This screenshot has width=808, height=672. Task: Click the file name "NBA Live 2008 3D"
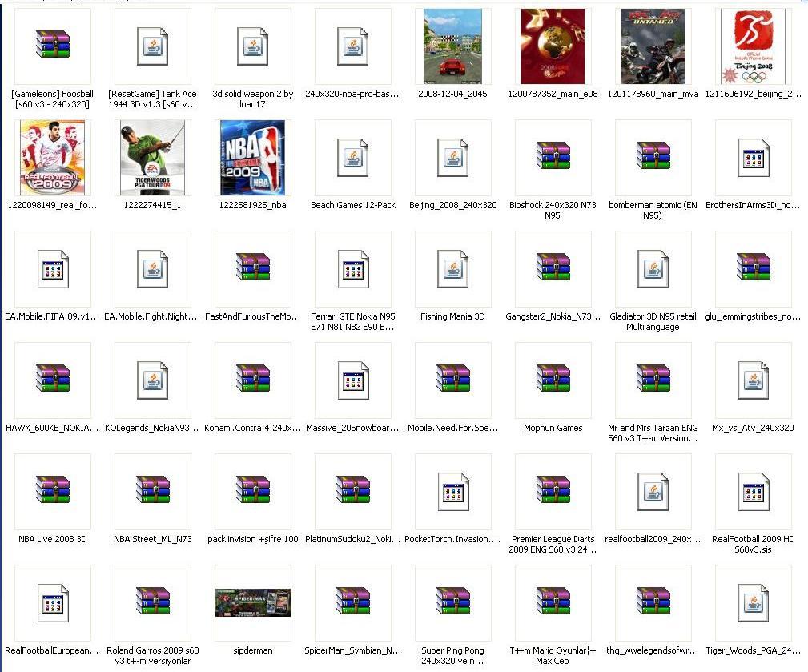pyautogui.click(x=53, y=539)
